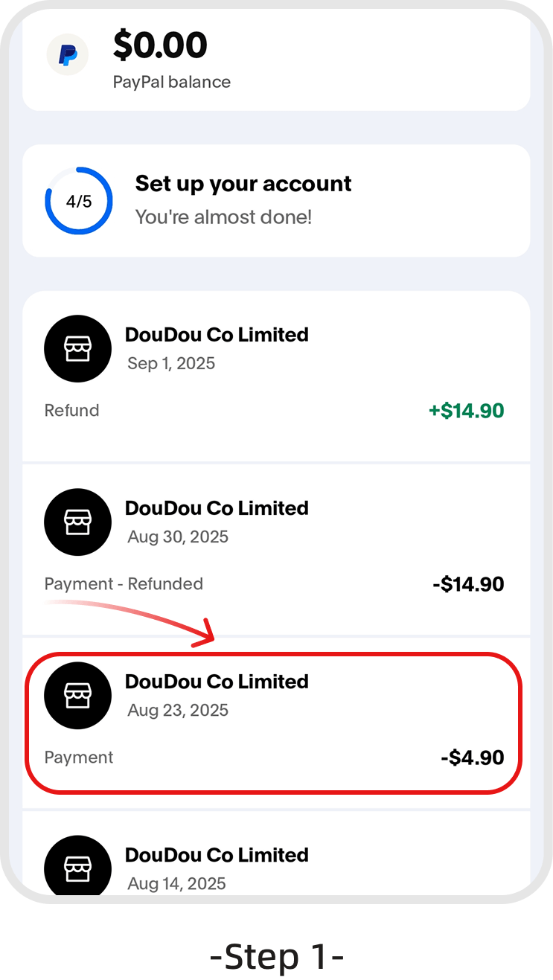This screenshot has width=553, height=980.
Task: Select the -$4.90 payment amount
Action: click(x=473, y=758)
